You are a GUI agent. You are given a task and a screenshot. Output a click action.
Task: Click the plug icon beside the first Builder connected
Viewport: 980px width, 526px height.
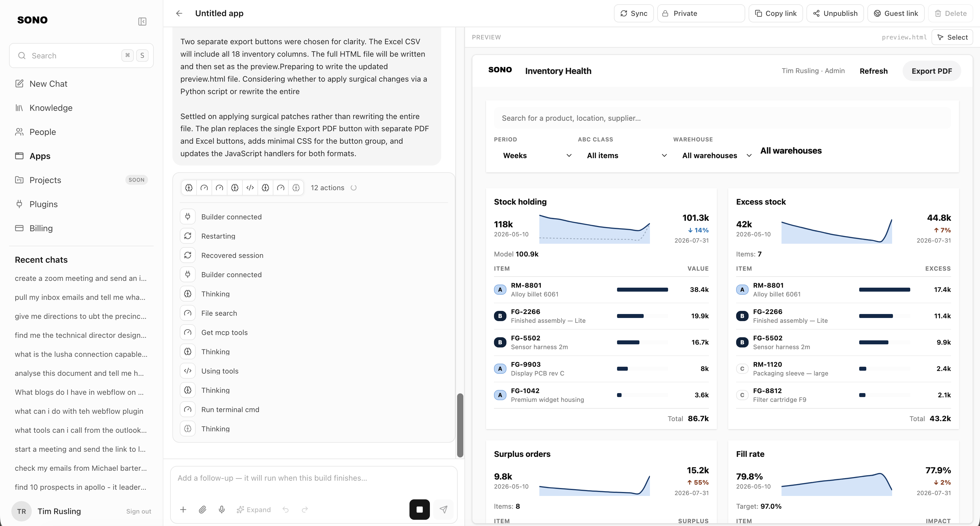pos(187,217)
